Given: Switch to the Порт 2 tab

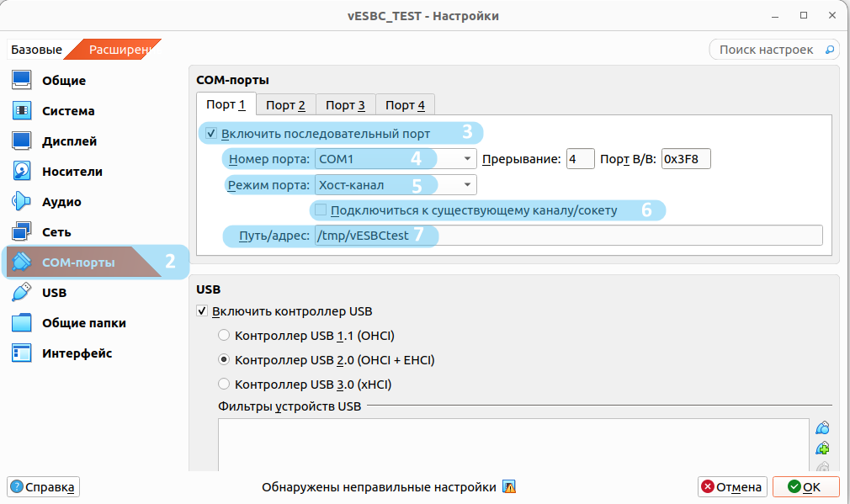Looking at the screenshot, I should (x=285, y=105).
